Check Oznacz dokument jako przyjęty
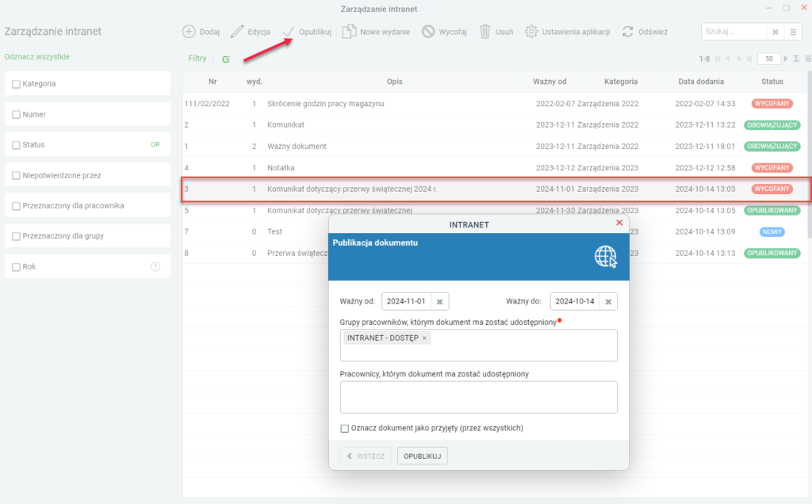Screen dimensions: 812x504 pyautogui.click(x=344, y=429)
